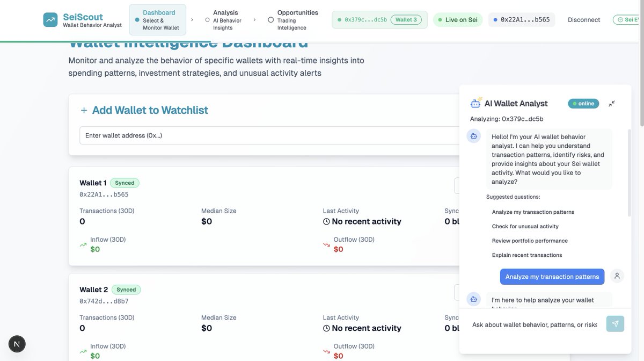Open the Next.js dev tools N icon

point(17,344)
